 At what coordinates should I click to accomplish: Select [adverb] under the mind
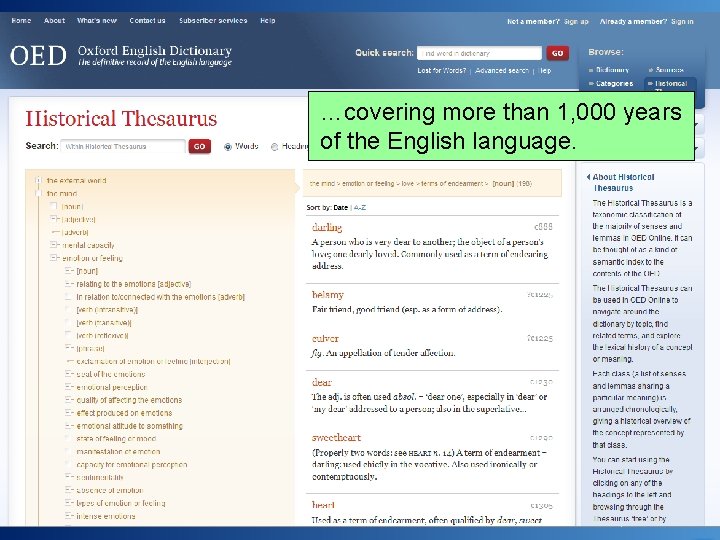tap(75, 232)
